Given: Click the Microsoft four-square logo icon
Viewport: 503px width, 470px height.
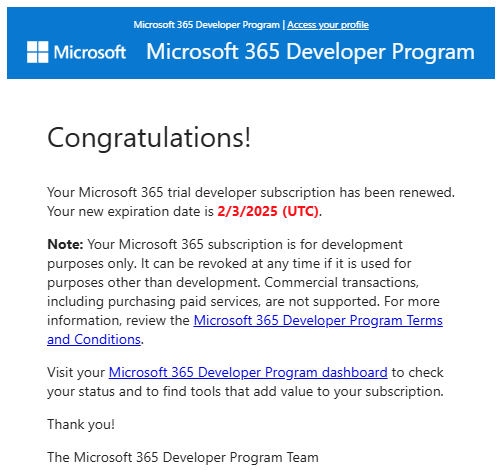Looking at the screenshot, I should (x=38, y=52).
